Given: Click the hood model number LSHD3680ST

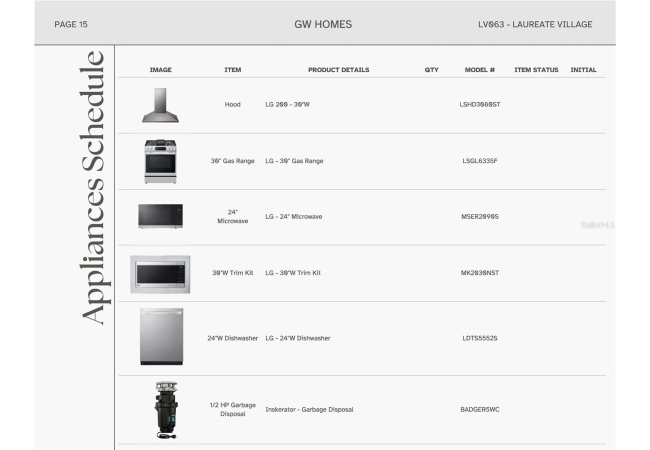Looking at the screenshot, I should click(x=480, y=104).
